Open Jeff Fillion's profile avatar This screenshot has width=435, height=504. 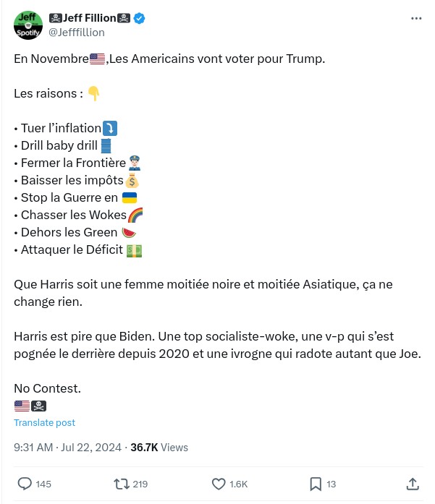[x=28, y=25]
